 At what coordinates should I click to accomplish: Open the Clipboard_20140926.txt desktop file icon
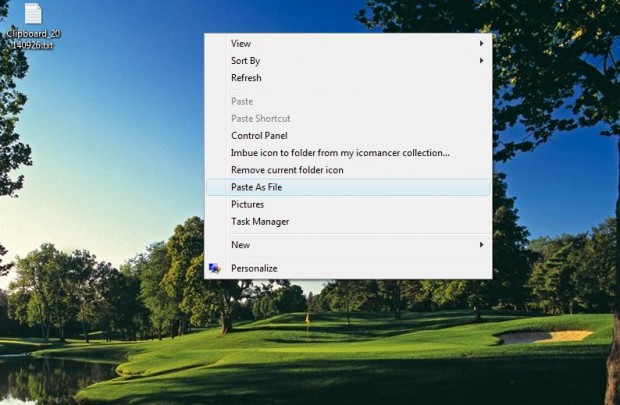pyautogui.click(x=33, y=14)
